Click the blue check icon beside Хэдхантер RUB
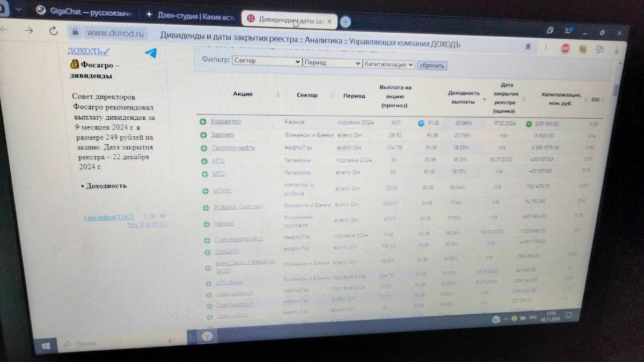644x362 pixels. point(421,123)
